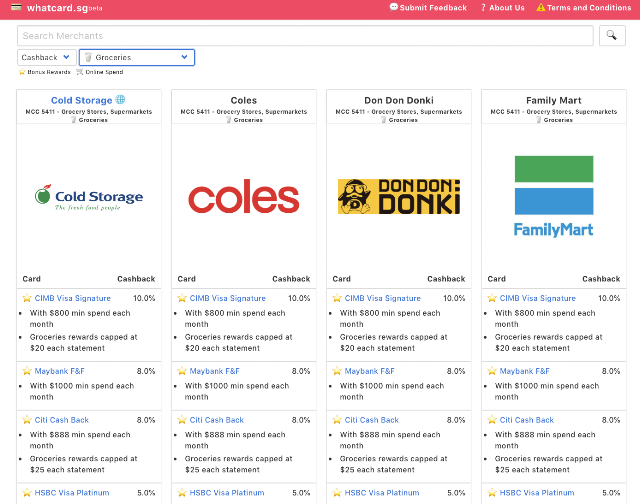Click the whatcard.sg card logo icon

pos(16,7)
